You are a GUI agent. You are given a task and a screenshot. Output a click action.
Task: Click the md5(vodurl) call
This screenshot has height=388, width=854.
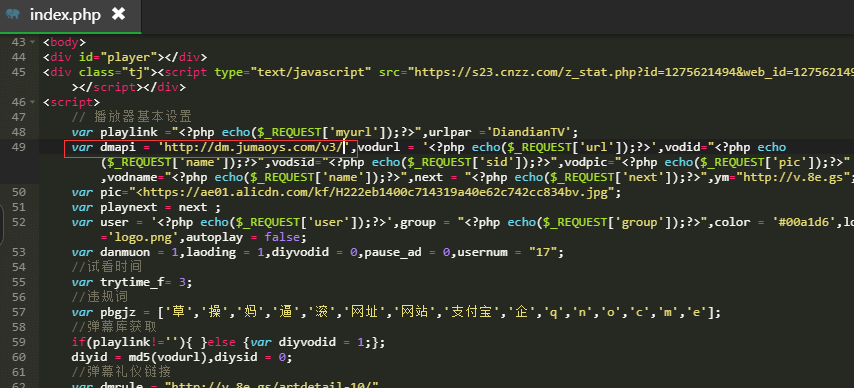171,357
